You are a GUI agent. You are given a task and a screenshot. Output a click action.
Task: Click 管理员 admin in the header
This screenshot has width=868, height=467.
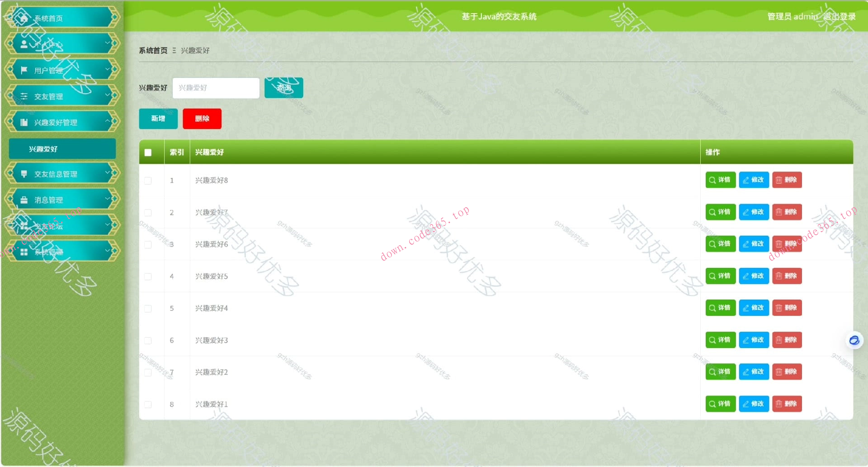(x=793, y=17)
